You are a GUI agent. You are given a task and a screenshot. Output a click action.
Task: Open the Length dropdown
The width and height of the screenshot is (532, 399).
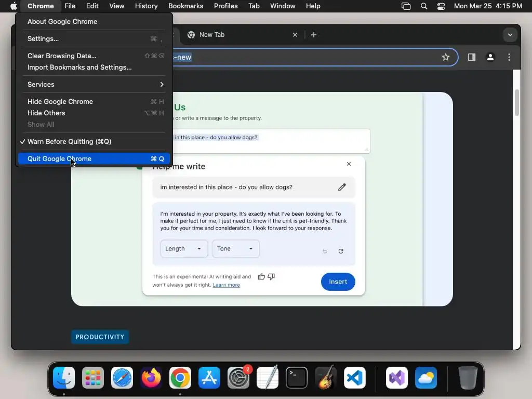(x=184, y=249)
